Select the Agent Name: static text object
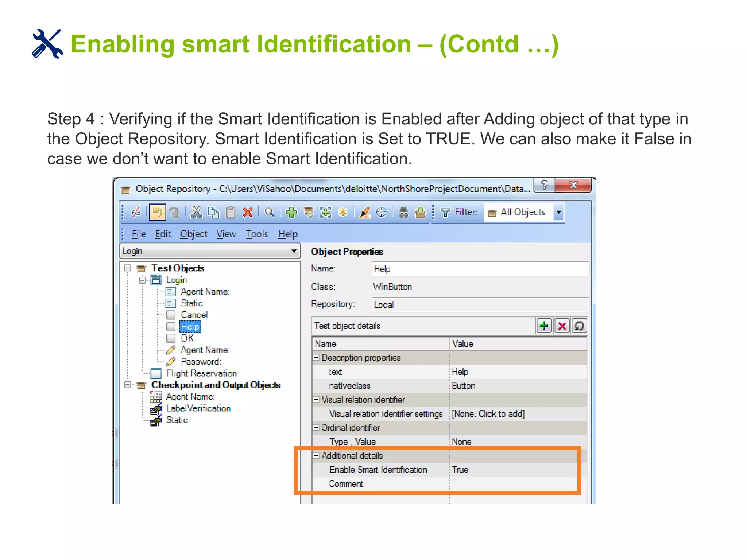This screenshot has height=560, width=747. coord(205,292)
